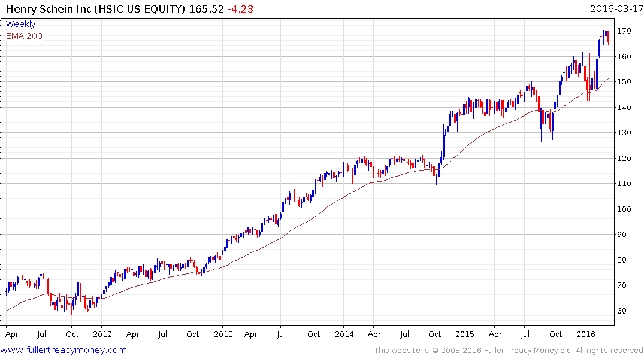Click the 2016 year label on time axis
644x359 pixels.
586,334
